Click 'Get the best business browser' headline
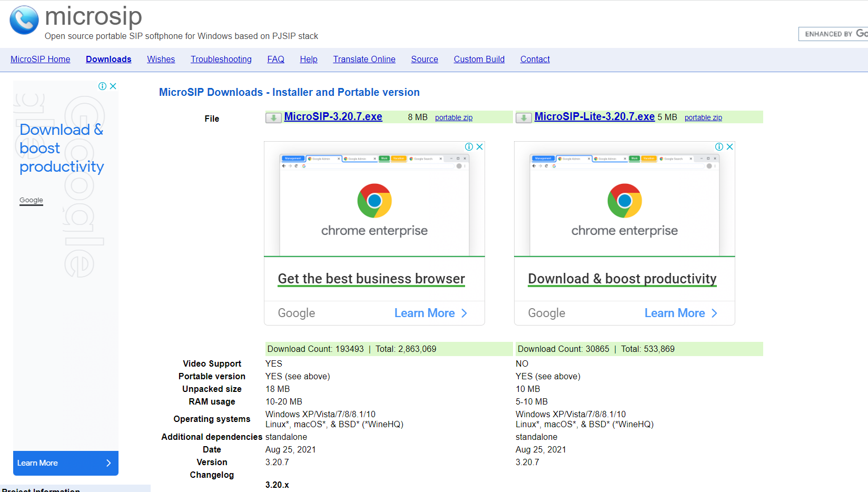Image resolution: width=868 pixels, height=492 pixels. pyautogui.click(x=371, y=279)
